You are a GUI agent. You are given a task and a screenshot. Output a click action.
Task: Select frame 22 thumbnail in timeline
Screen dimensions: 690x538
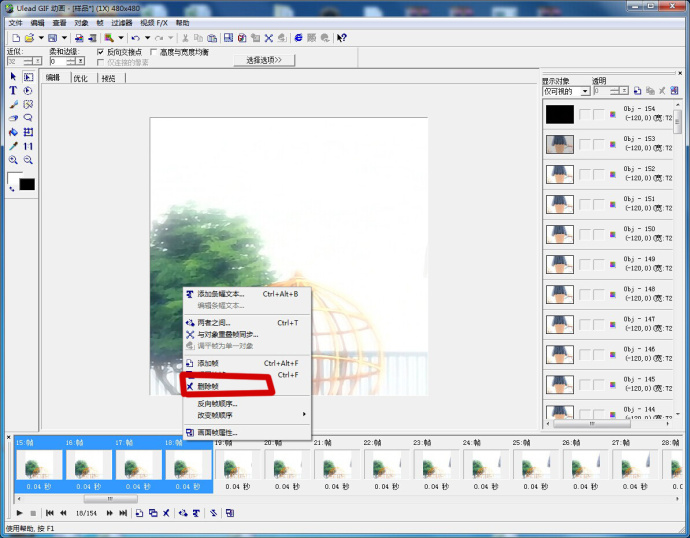click(387, 464)
